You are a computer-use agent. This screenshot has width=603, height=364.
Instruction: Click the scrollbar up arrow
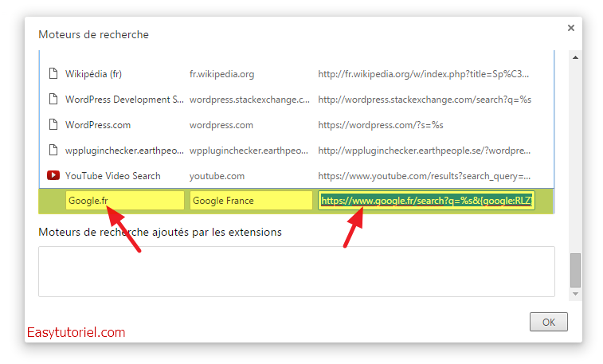(x=575, y=57)
